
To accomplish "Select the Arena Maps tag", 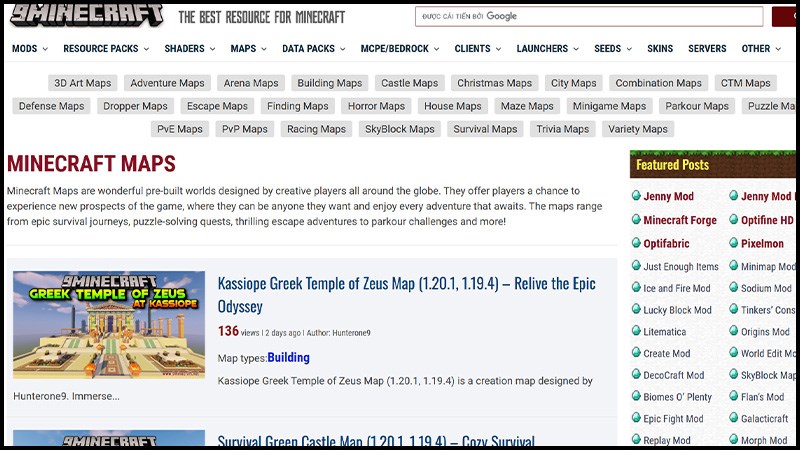I will tap(251, 83).
